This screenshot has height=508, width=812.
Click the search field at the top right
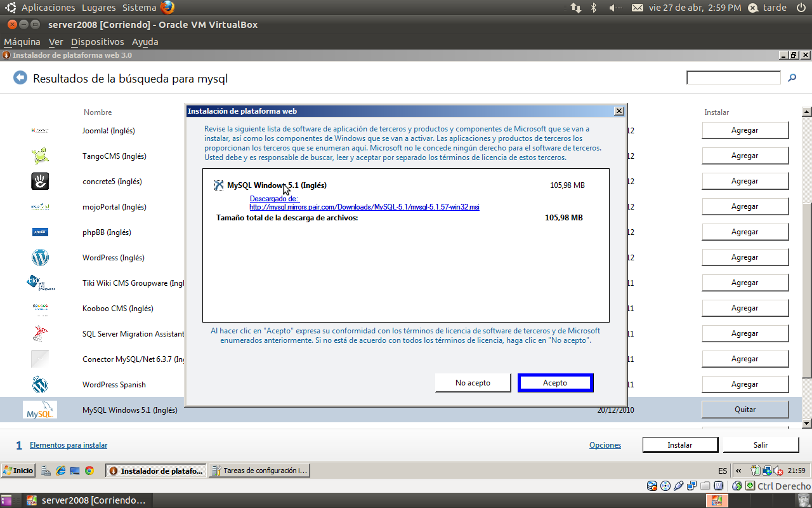coord(733,77)
